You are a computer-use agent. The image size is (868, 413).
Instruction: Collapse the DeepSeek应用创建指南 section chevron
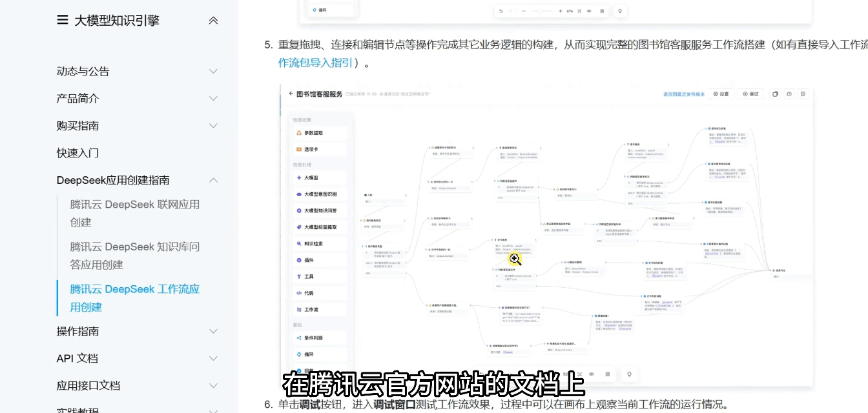214,180
